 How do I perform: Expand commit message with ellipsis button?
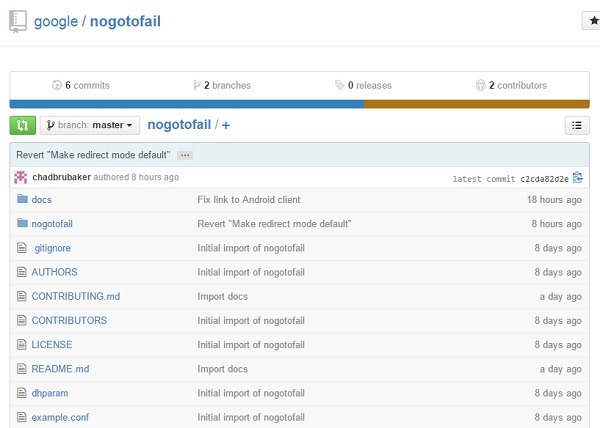tap(185, 155)
